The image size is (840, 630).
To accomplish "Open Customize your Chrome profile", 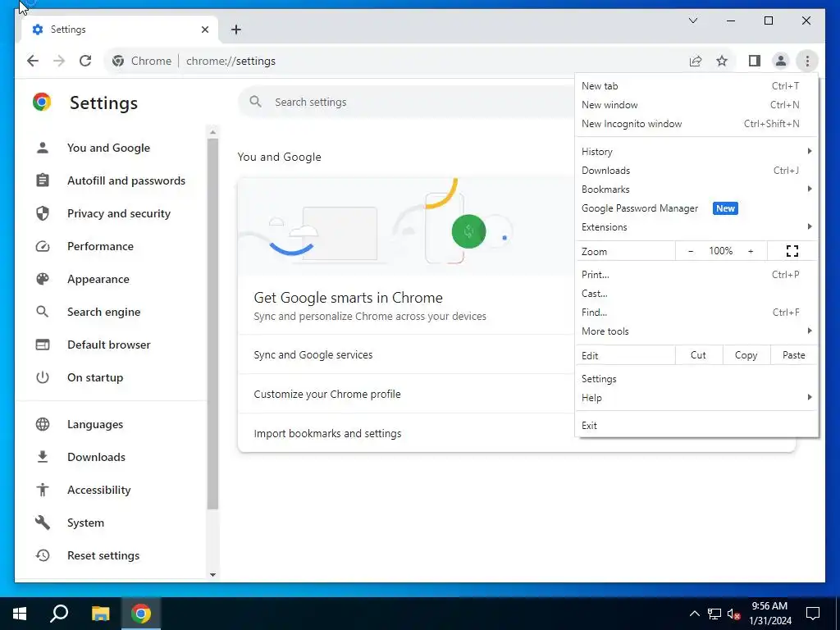I will coord(407,394).
